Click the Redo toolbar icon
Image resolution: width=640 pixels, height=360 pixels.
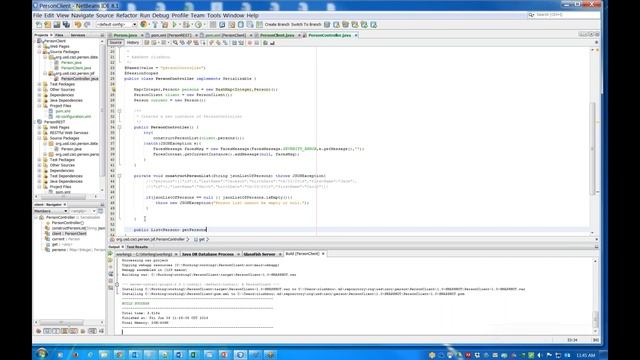[x=87, y=24]
